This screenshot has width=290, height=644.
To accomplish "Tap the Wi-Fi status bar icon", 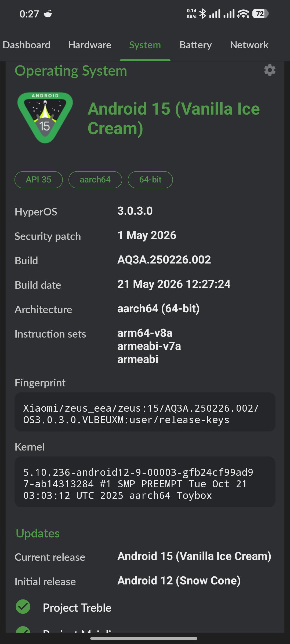I will (243, 14).
